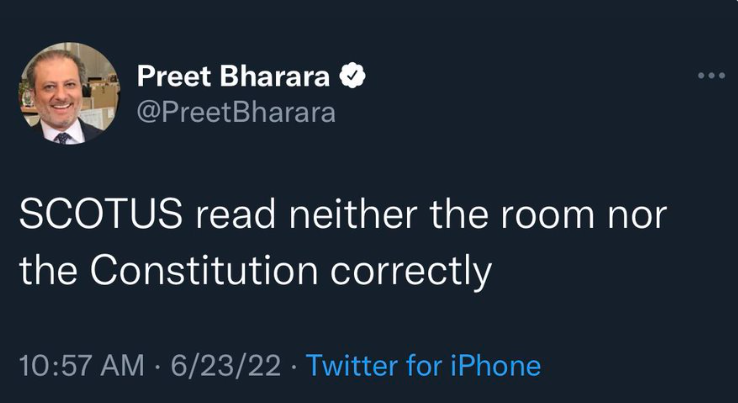Click the 6/23/22 tweet date
Viewport: 738px width, 403px height.
point(224,365)
